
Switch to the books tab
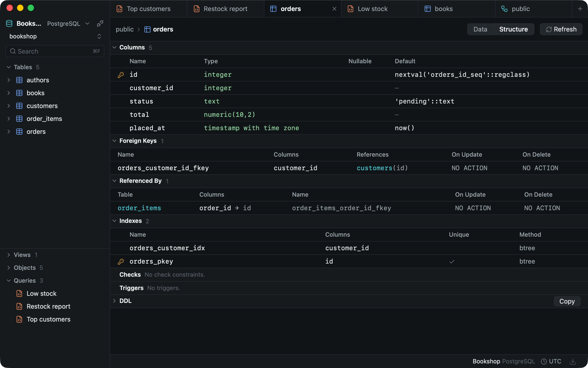click(457, 9)
